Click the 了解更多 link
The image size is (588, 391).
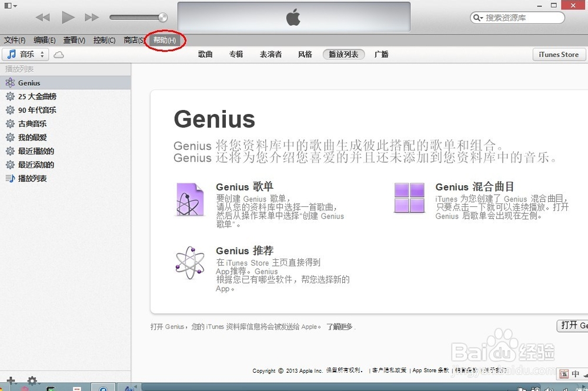339,327
